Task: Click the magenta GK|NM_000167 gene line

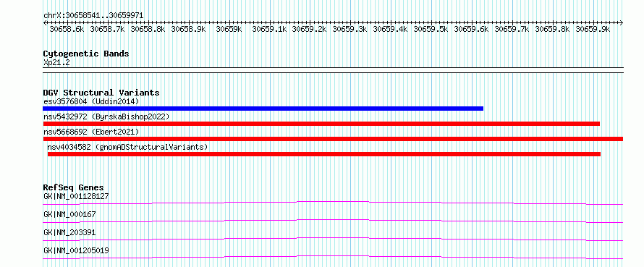Action: tap(333, 221)
